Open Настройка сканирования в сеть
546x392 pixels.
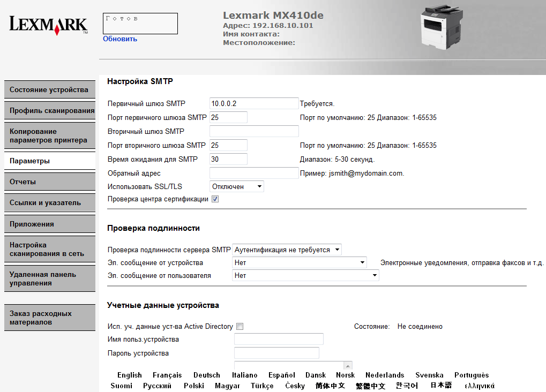point(50,249)
